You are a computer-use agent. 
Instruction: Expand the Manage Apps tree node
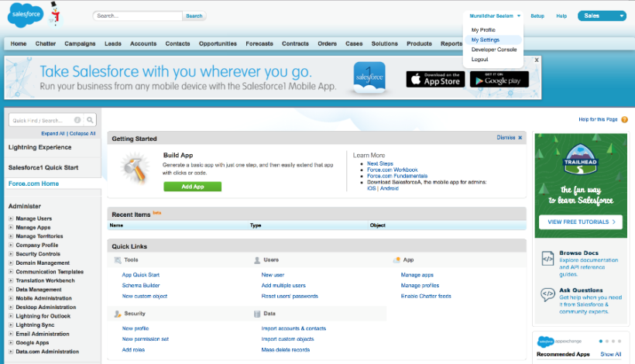pyautogui.click(x=11, y=227)
